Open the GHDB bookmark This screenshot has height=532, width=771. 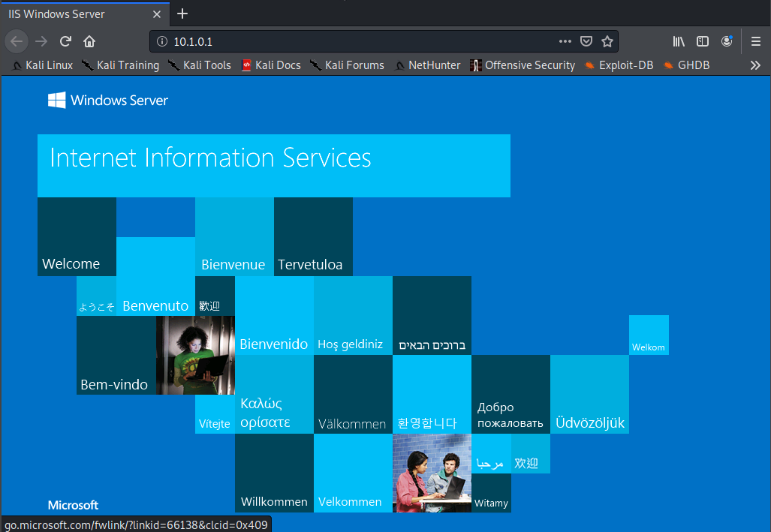coord(686,65)
